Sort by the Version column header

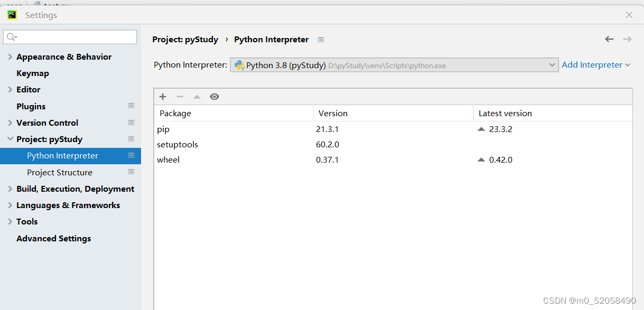coord(393,113)
